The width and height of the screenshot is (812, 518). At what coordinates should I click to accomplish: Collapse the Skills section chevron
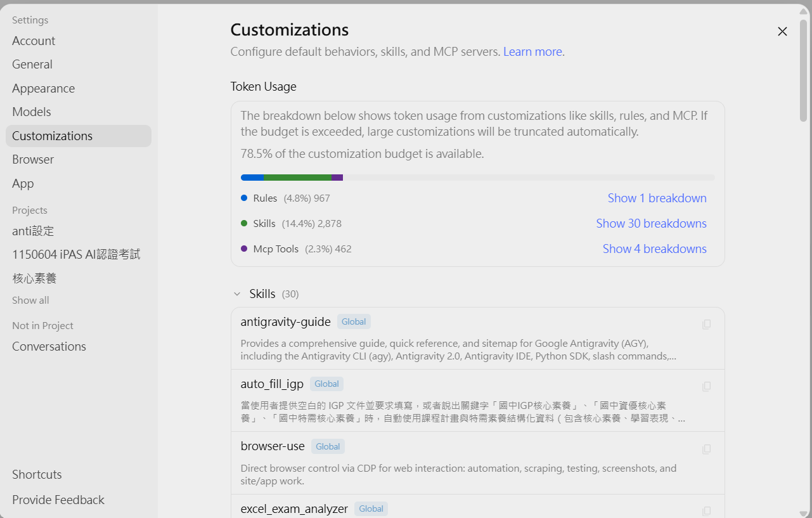point(237,294)
